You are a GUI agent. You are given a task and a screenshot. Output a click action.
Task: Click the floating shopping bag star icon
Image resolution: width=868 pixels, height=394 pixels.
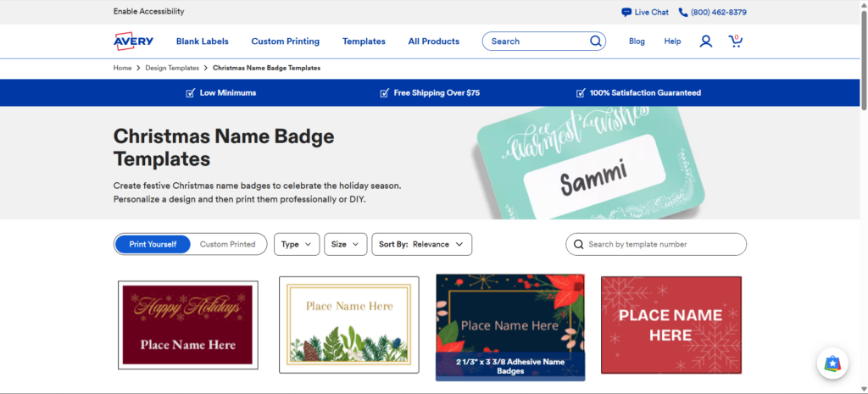tap(832, 363)
